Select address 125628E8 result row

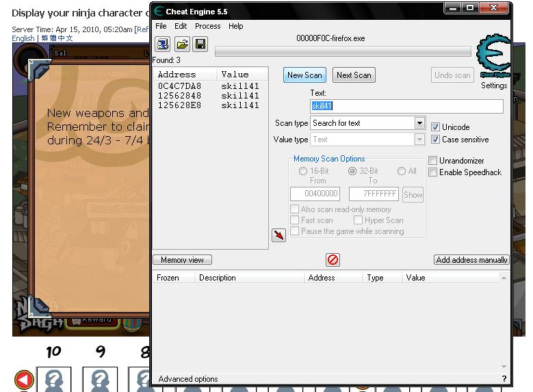click(210, 105)
